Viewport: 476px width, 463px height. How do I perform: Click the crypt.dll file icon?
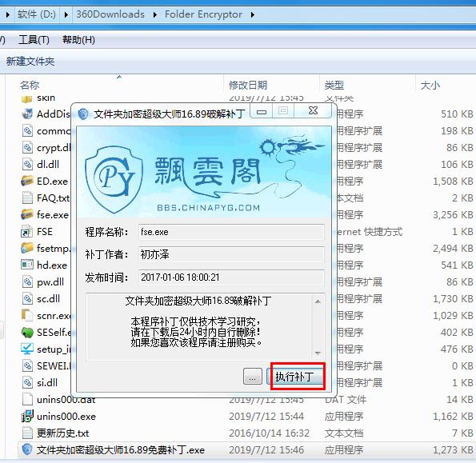[x=27, y=148]
